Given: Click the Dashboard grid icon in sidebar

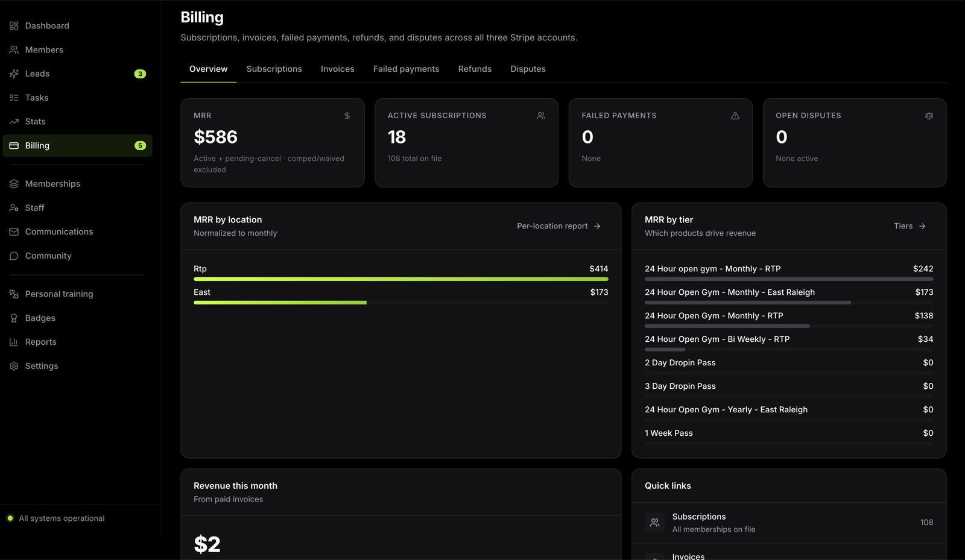Looking at the screenshot, I should pos(14,26).
